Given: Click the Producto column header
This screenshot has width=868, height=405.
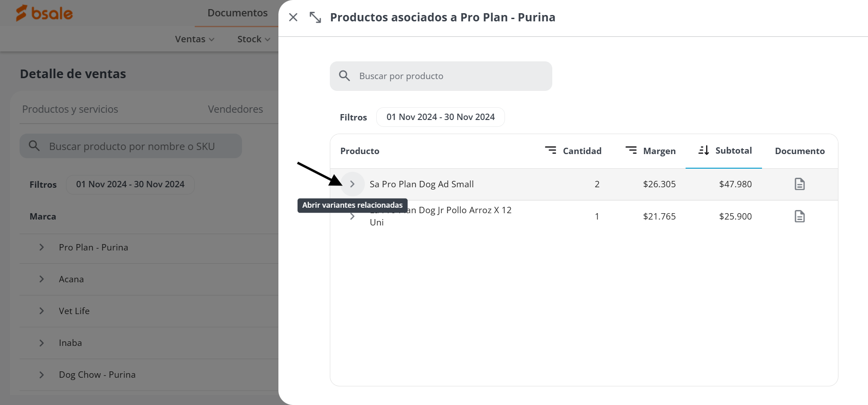Looking at the screenshot, I should pyautogui.click(x=359, y=151).
